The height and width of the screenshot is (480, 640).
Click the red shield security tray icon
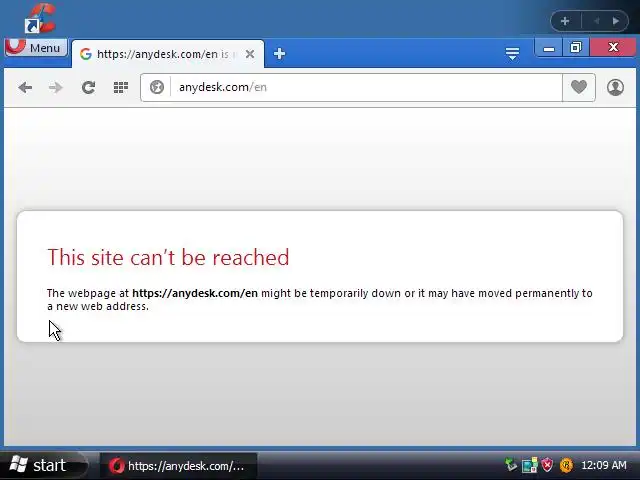[x=547, y=465]
